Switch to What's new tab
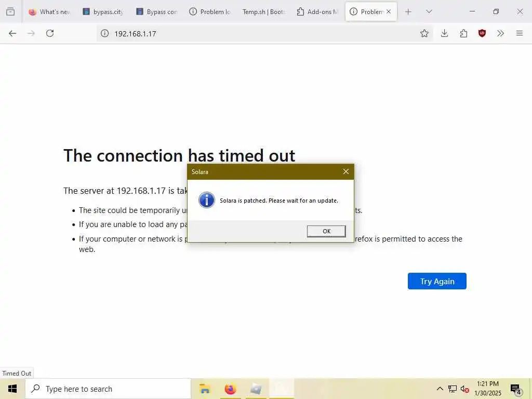The height and width of the screenshot is (399, 532). pos(49,11)
